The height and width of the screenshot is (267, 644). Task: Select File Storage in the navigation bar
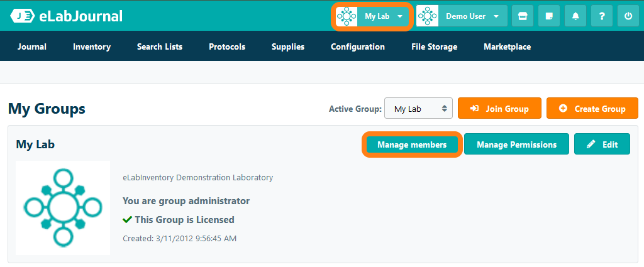(x=434, y=46)
